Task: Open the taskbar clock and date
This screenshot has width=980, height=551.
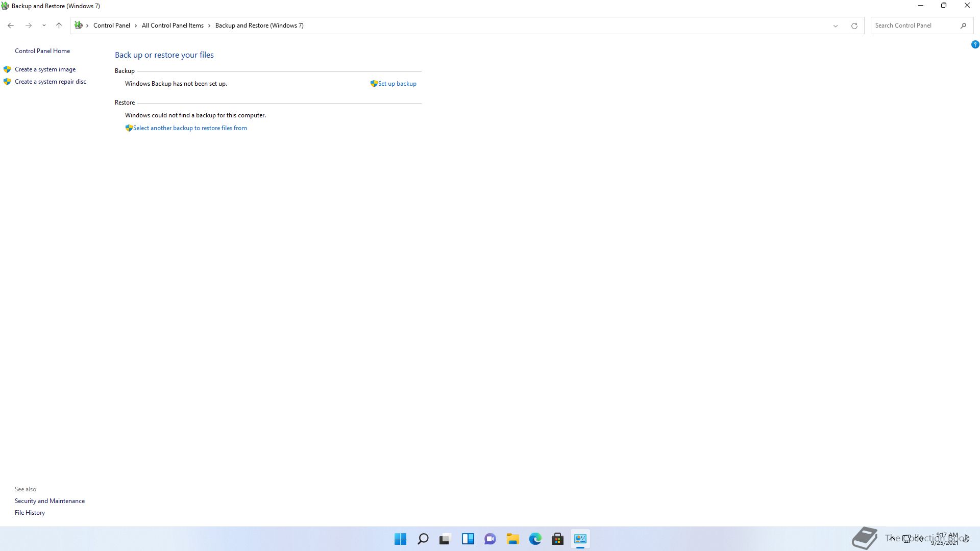Action: [945, 539]
